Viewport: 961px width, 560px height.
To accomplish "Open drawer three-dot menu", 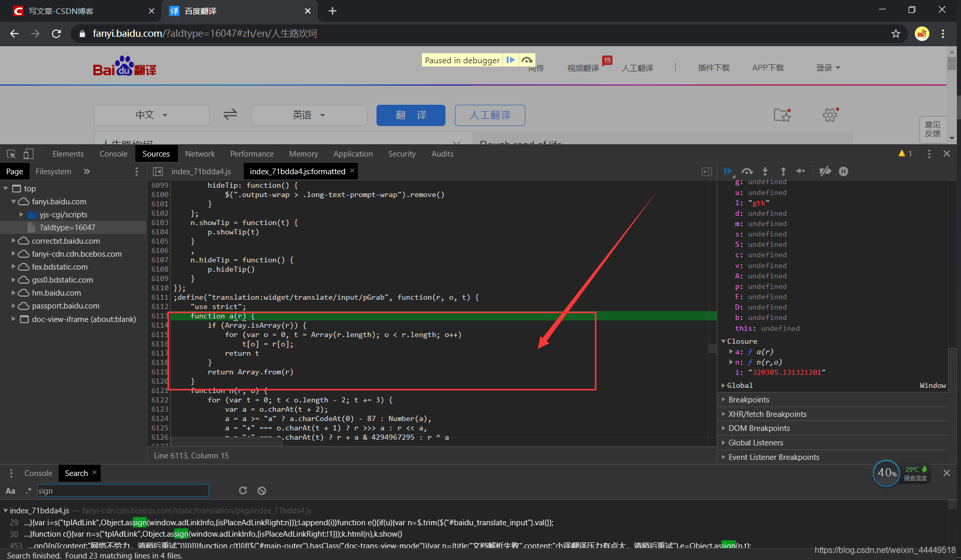I will coord(11,473).
